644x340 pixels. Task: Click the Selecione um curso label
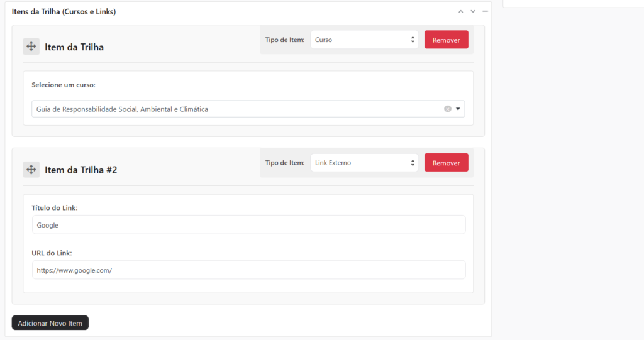[x=64, y=85]
